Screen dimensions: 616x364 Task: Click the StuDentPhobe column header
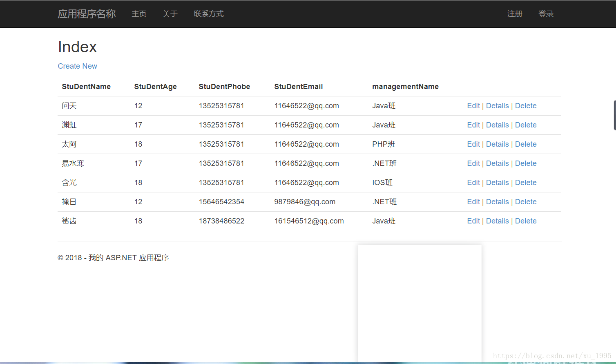point(224,87)
